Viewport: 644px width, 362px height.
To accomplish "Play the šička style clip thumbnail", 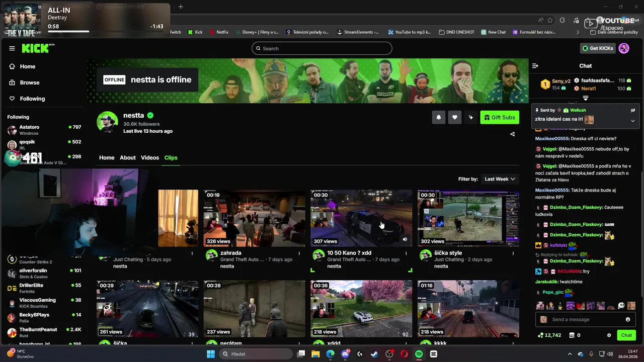I will pos(468,218).
